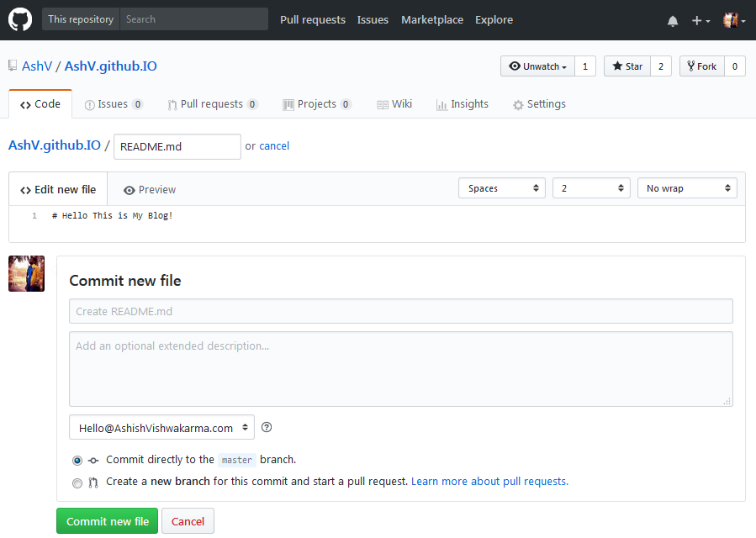Open Learn more about pull requests link
Viewport: 756px width, 538px height.
coord(489,481)
